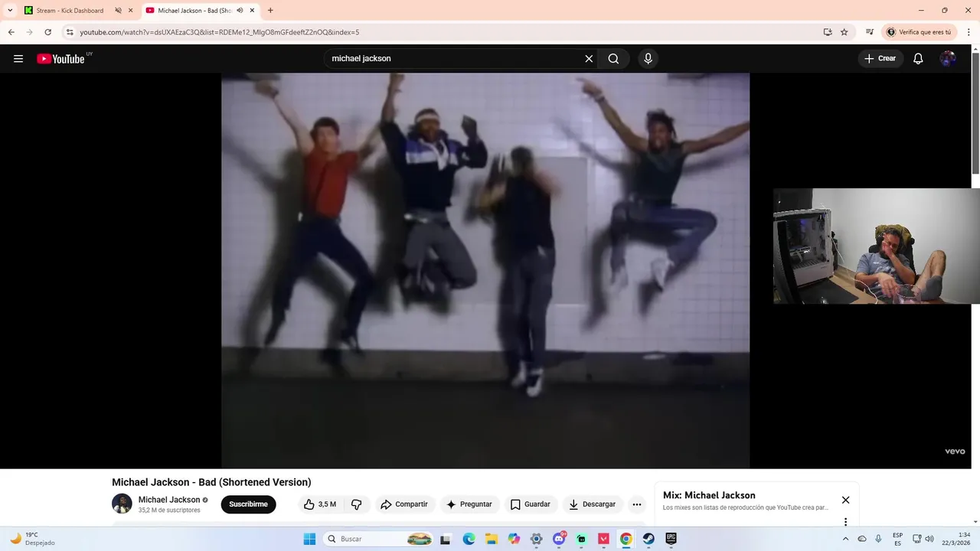Download video with Descargar button
The height and width of the screenshot is (551, 980).
click(593, 504)
